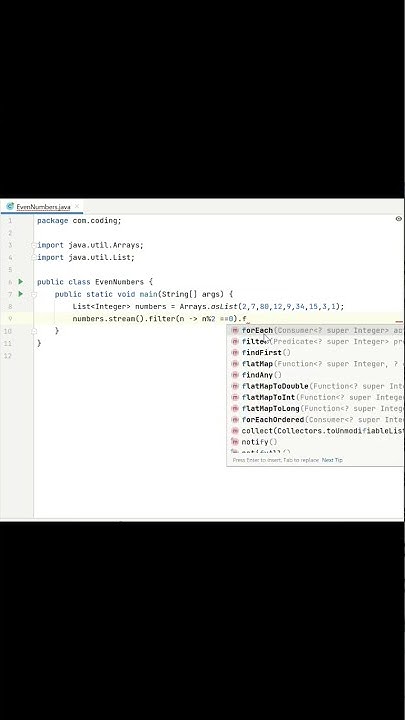The image size is (405, 720).
Task: Select flatMapToDouble in completion list
Action: coord(315,386)
